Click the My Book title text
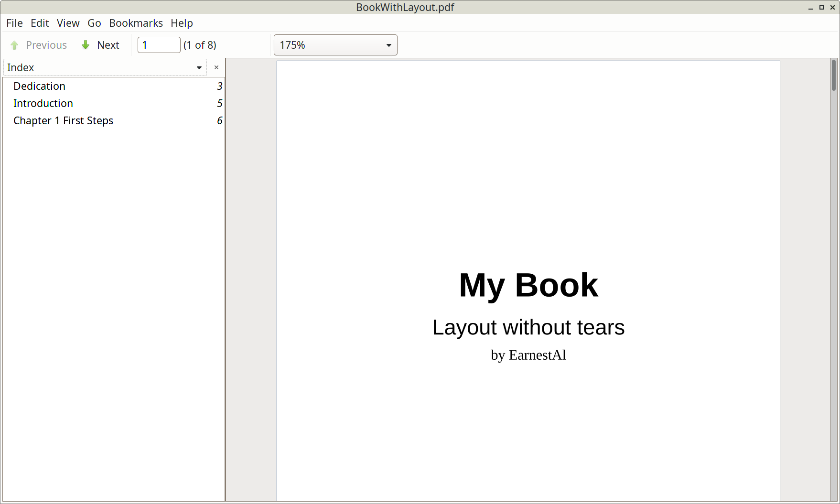 (x=528, y=286)
